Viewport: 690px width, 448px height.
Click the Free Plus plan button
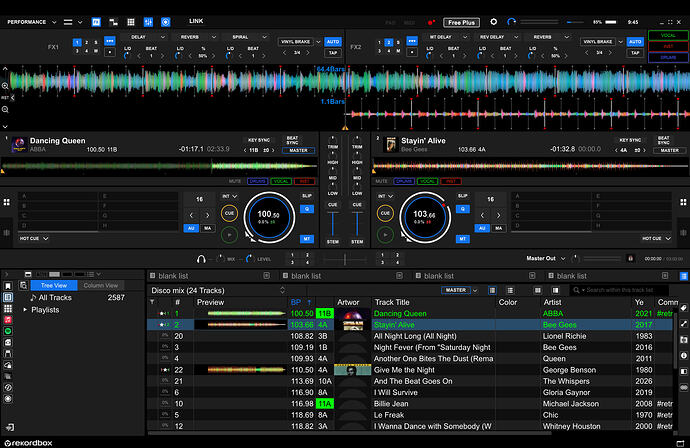click(461, 22)
